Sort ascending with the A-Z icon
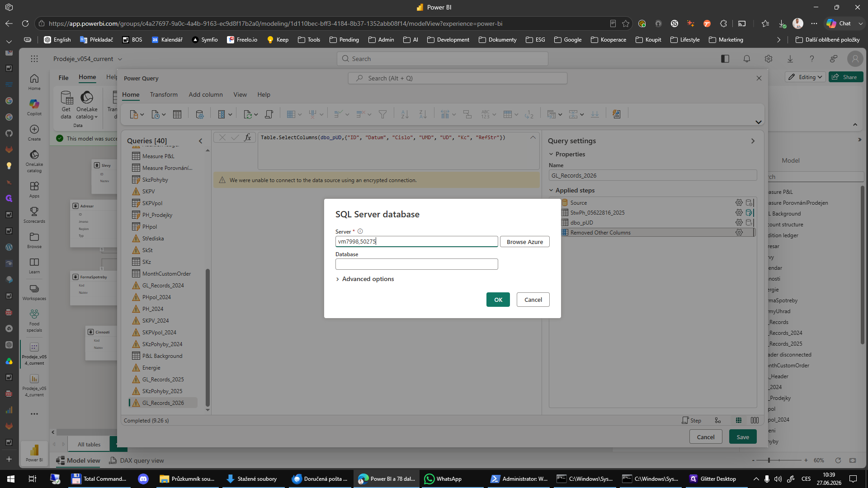Viewport: 868px width, 488px height. [405, 114]
